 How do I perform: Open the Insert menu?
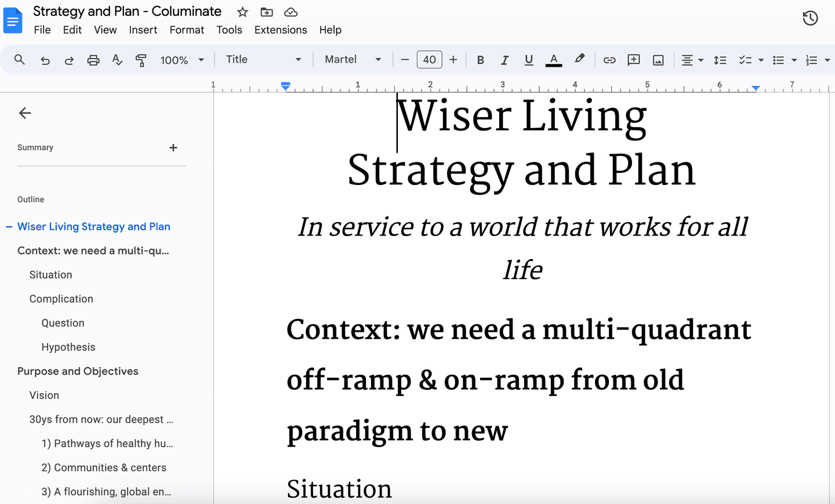[143, 30]
